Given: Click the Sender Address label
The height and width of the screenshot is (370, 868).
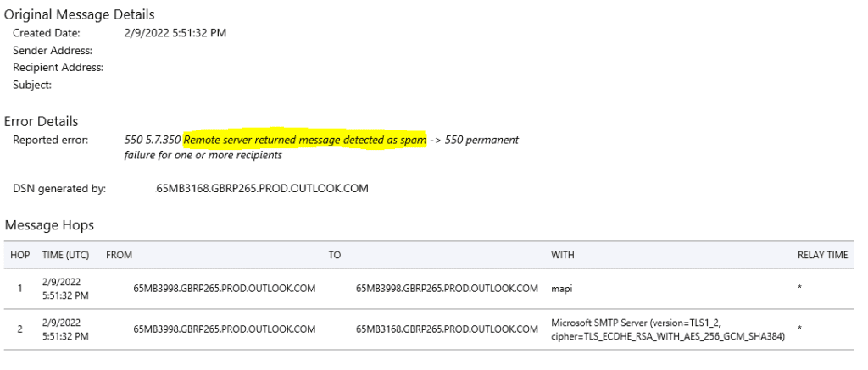Looking at the screenshot, I should (53, 50).
